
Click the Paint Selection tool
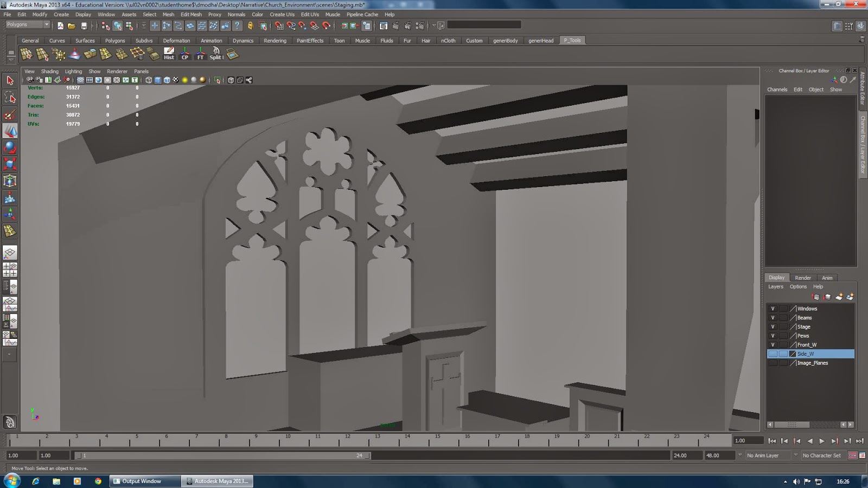(10, 114)
